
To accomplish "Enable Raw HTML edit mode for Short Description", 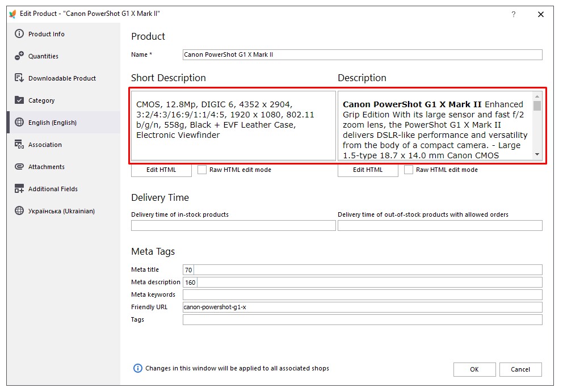I will point(202,170).
